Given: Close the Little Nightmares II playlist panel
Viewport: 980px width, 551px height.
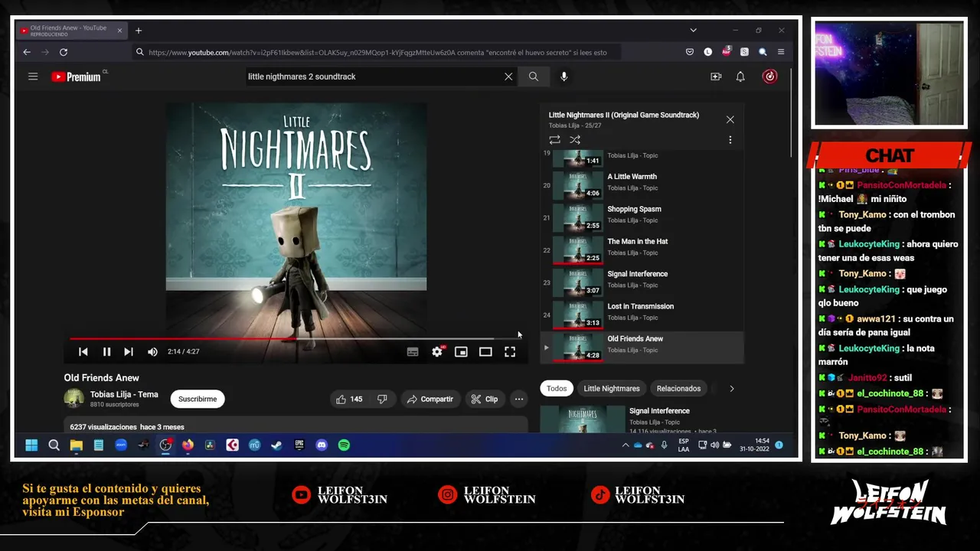Looking at the screenshot, I should (730, 119).
